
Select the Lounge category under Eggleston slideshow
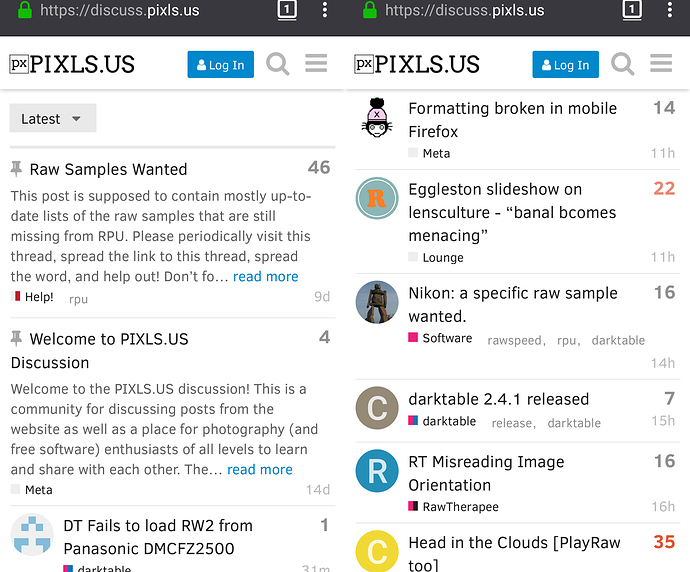click(442, 257)
